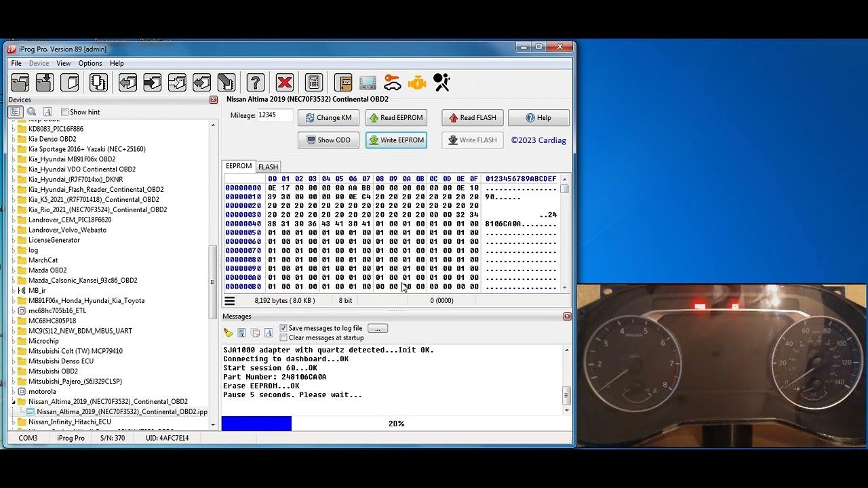868x488 pixels.
Task: Click the Write EEPROM button
Action: coord(396,140)
